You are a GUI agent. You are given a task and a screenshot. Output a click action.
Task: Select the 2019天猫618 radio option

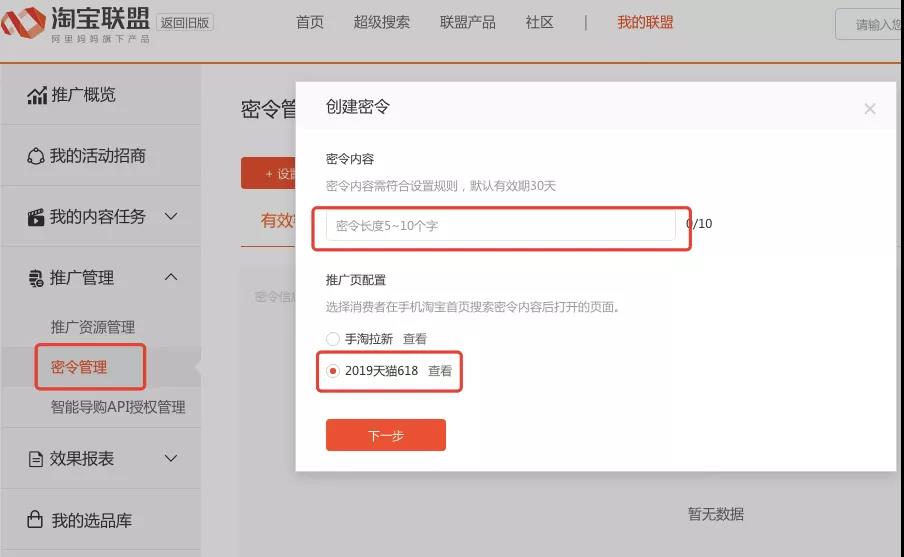333,371
